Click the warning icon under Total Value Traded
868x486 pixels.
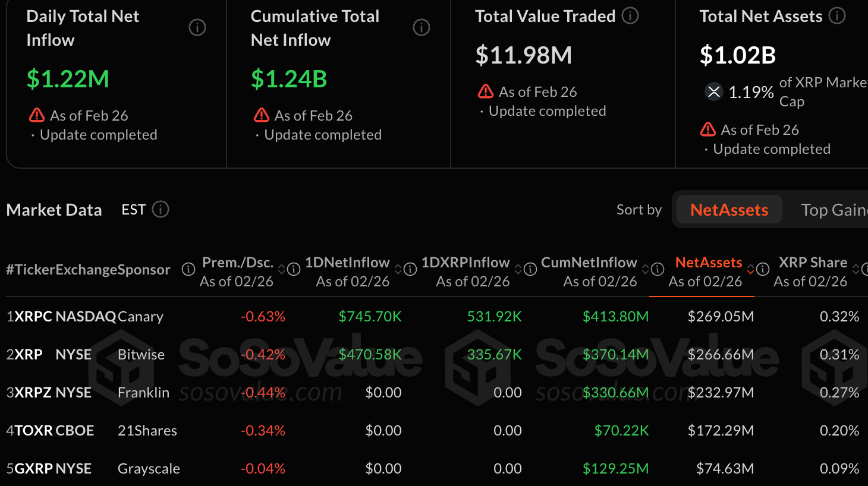[486, 91]
